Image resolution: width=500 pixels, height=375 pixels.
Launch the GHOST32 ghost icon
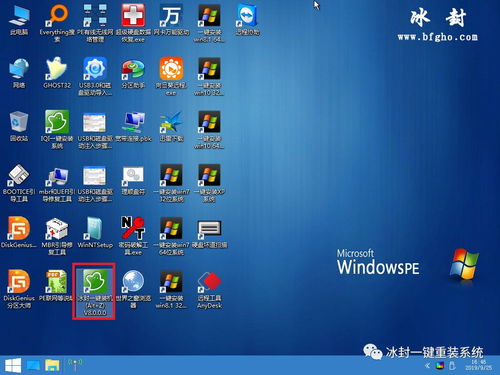(x=57, y=73)
